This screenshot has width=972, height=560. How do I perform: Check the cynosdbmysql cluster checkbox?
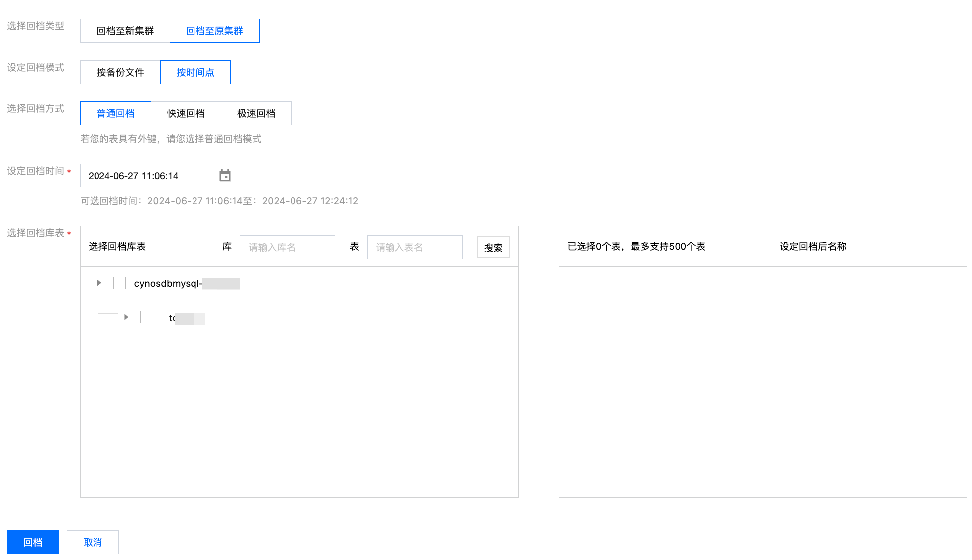click(x=119, y=283)
